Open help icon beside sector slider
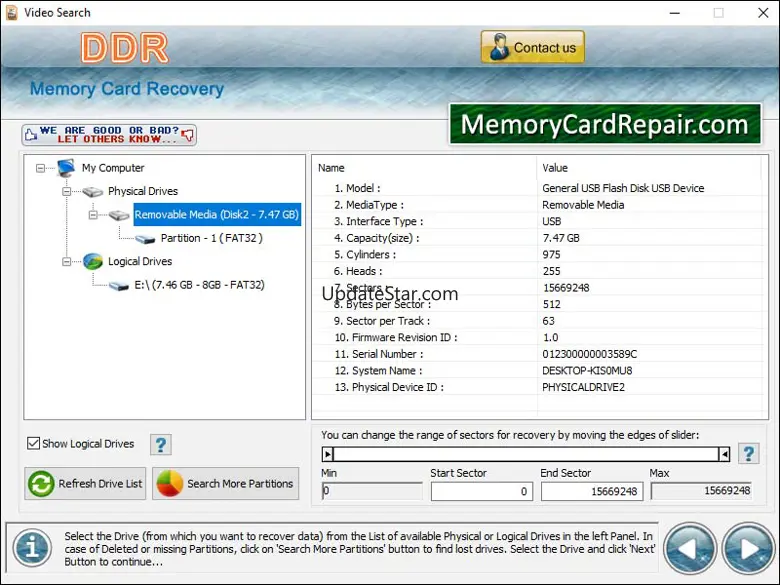 point(749,454)
